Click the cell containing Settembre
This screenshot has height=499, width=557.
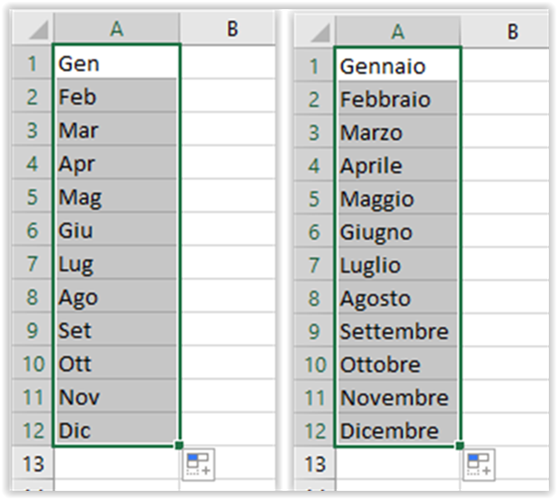click(x=398, y=331)
